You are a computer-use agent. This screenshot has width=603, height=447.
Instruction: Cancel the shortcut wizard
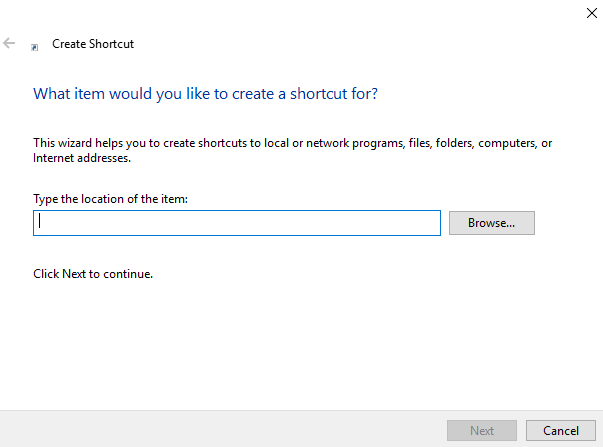561,430
